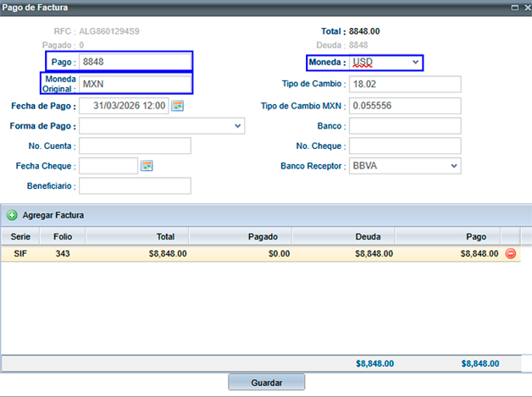This screenshot has width=532, height=397.
Task: Open the Forma de Pago dropdown
Action: tap(237, 126)
